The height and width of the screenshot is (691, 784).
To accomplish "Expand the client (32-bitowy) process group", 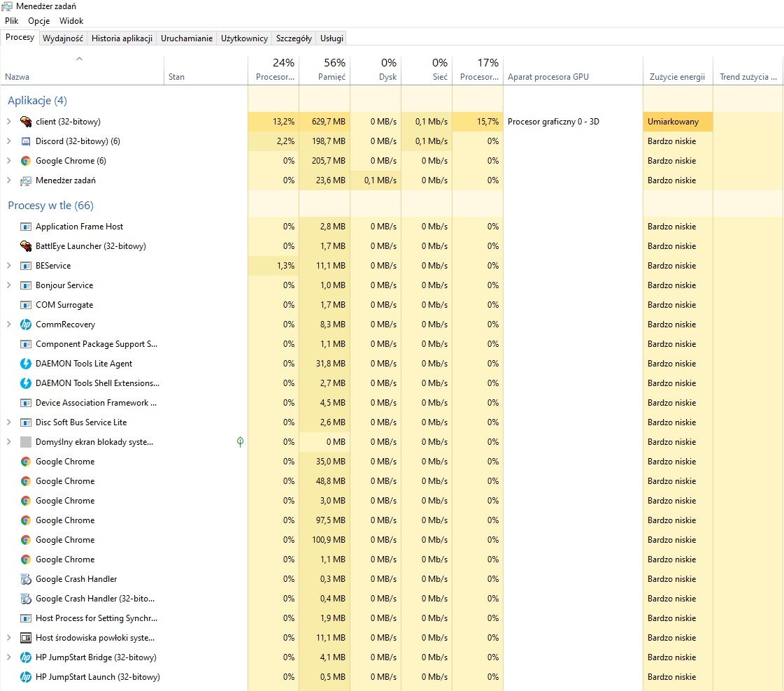I will [8, 122].
